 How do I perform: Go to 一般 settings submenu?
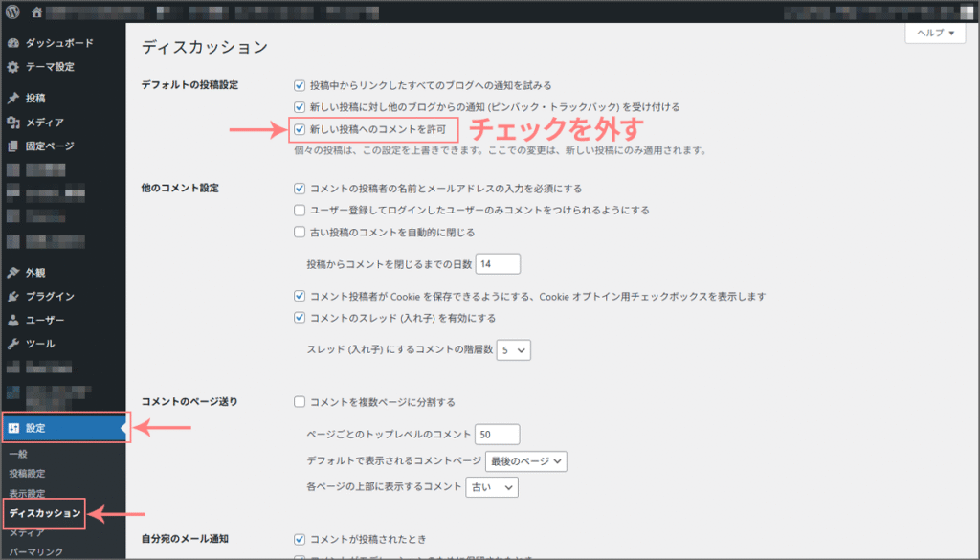click(18, 455)
